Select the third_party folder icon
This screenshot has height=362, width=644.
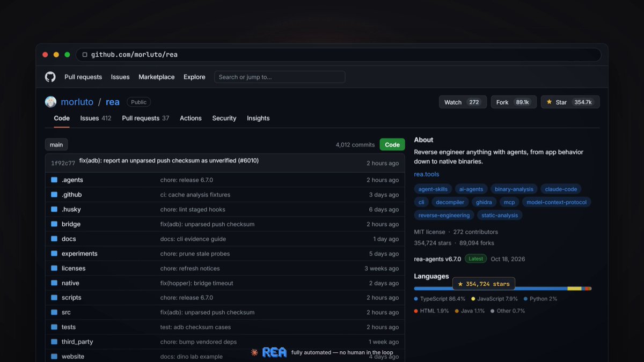[x=54, y=342]
